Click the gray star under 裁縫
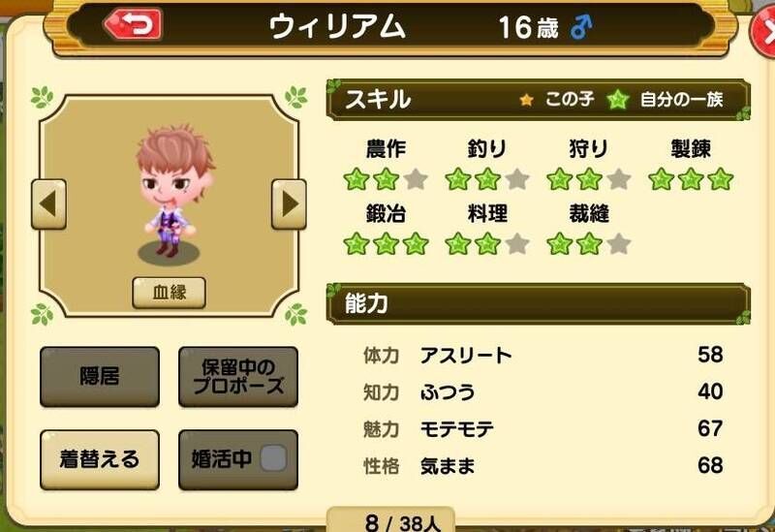Viewport: 775px width, 532px height. click(619, 244)
